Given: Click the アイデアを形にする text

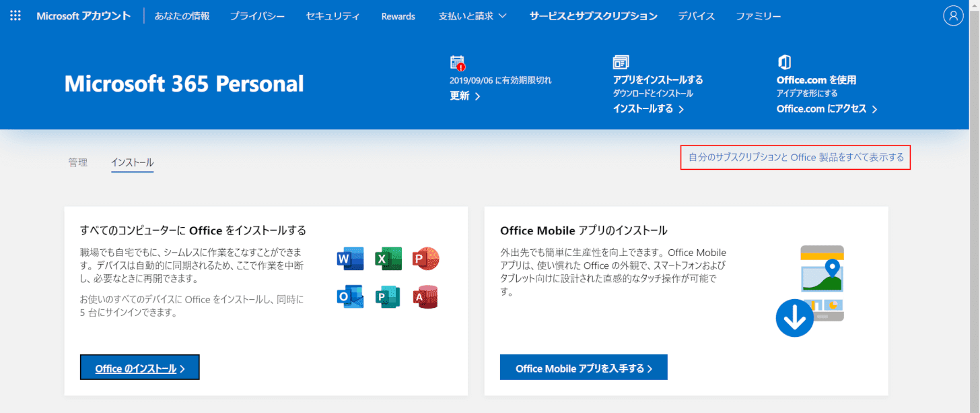Looking at the screenshot, I should point(807,94).
